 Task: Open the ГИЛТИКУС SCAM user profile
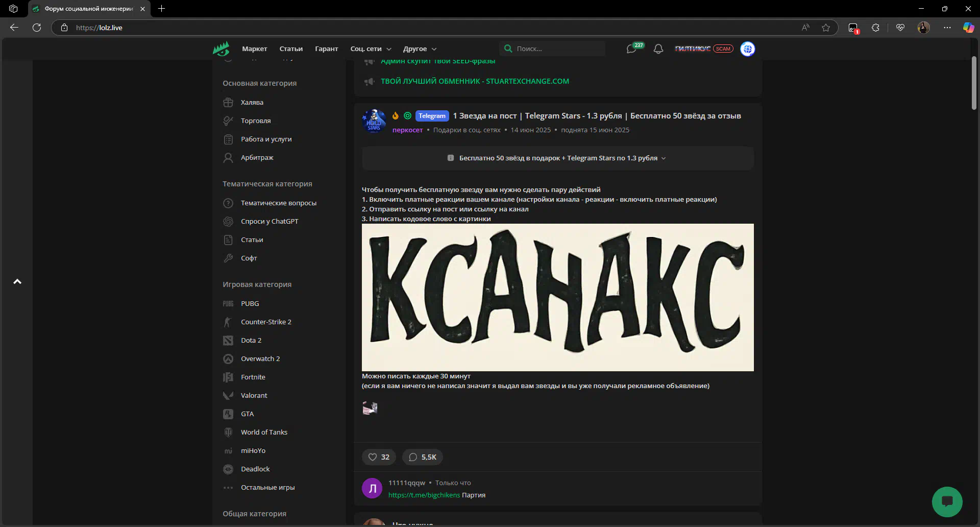[704, 49]
